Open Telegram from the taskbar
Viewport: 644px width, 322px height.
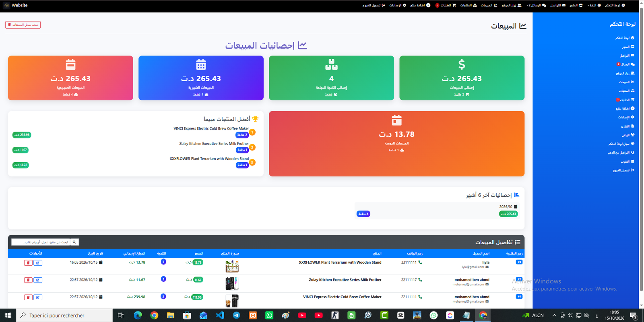(x=236, y=316)
